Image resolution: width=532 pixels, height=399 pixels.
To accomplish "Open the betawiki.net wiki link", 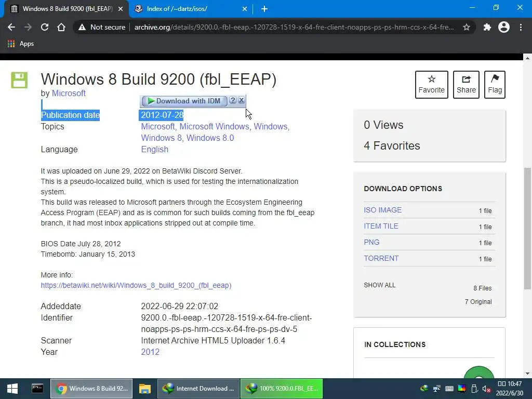I will (136, 285).
